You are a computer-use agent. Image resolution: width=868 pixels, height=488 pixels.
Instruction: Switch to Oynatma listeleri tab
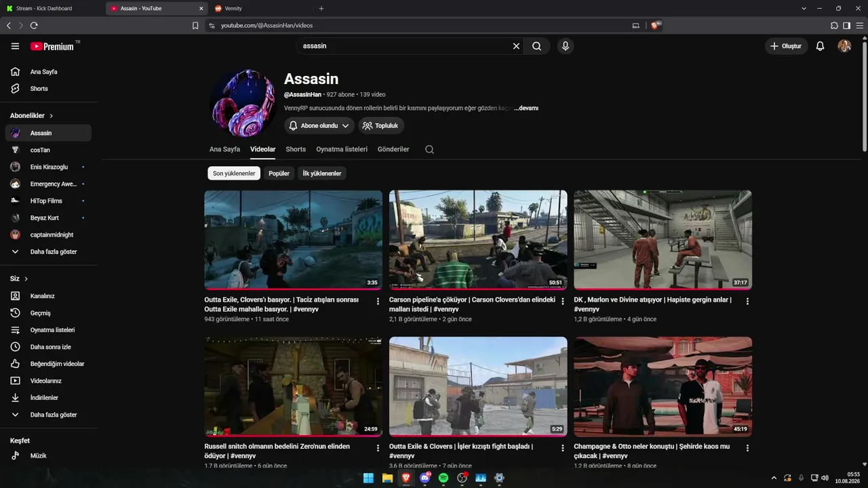342,149
